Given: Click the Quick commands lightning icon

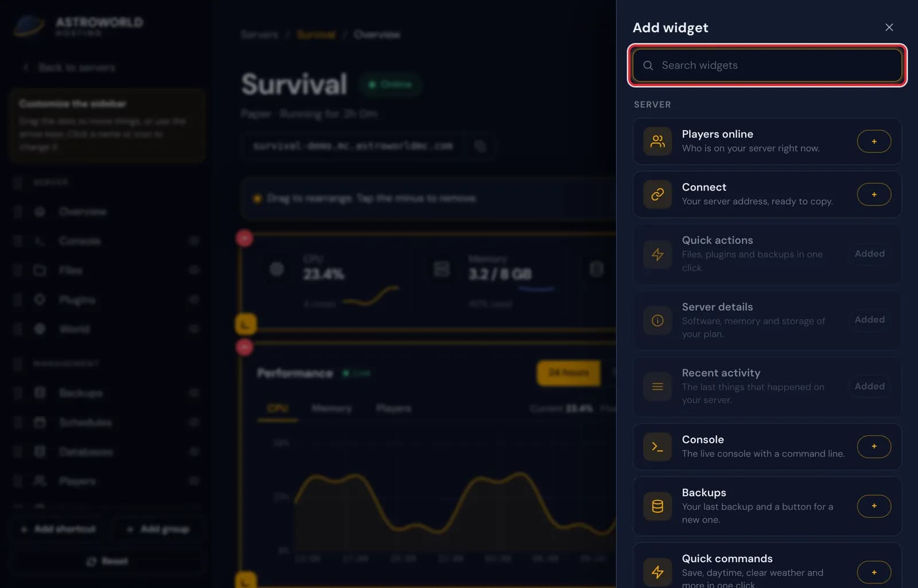Looking at the screenshot, I should tap(658, 572).
